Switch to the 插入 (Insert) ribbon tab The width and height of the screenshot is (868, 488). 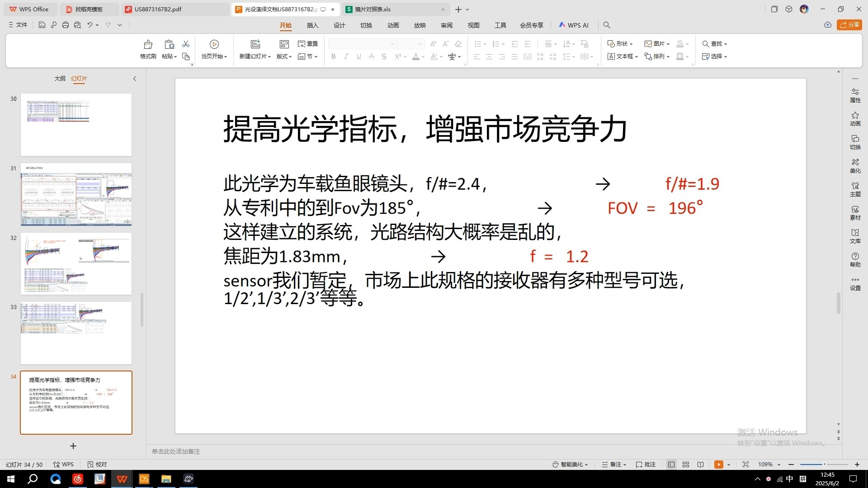click(312, 25)
